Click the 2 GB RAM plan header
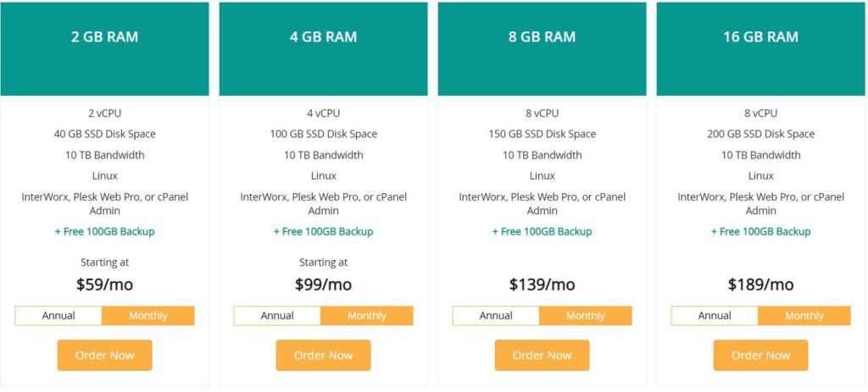This screenshot has height=392, width=868. pyautogui.click(x=104, y=48)
